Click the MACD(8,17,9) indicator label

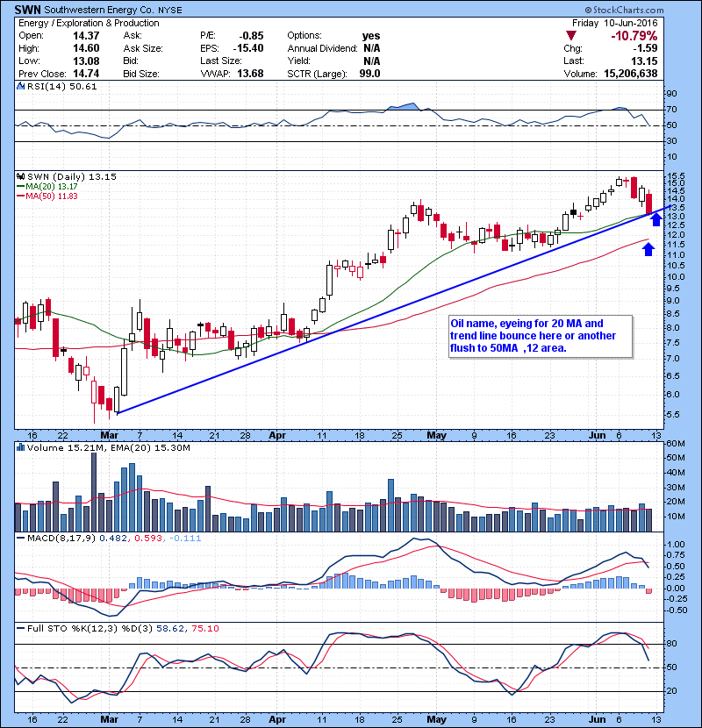(61, 539)
